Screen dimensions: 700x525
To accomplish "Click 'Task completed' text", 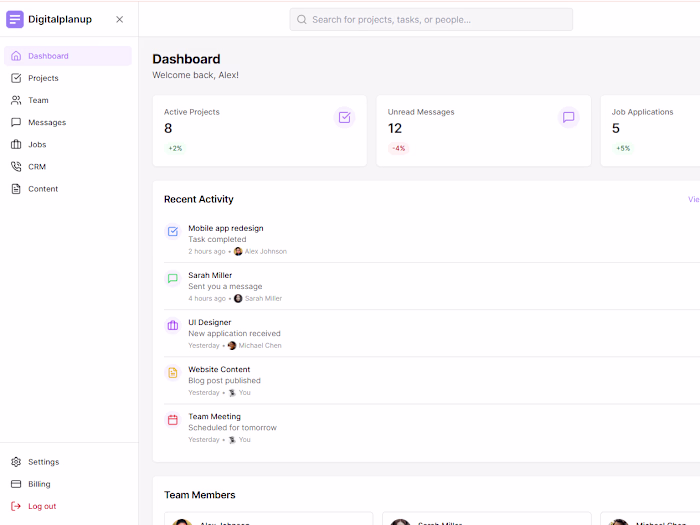I will (x=217, y=239).
